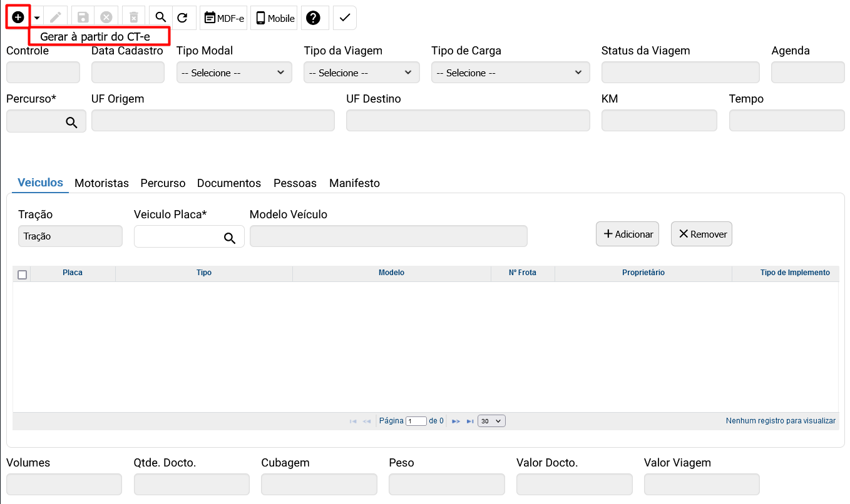Expand the arrow next to the add icon
The height and width of the screenshot is (504, 850).
pos(37,18)
